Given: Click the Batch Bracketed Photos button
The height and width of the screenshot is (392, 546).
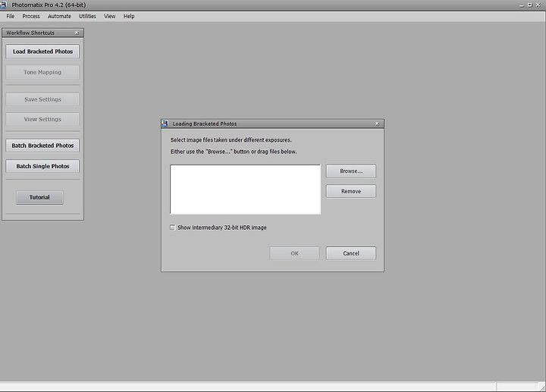Looking at the screenshot, I should tap(42, 146).
